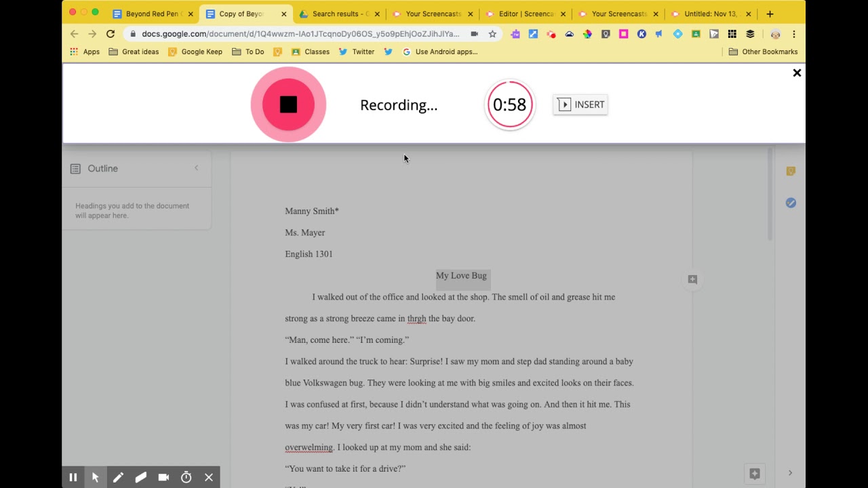Toggle the embedded webcam in bottom toolbar

(x=163, y=477)
